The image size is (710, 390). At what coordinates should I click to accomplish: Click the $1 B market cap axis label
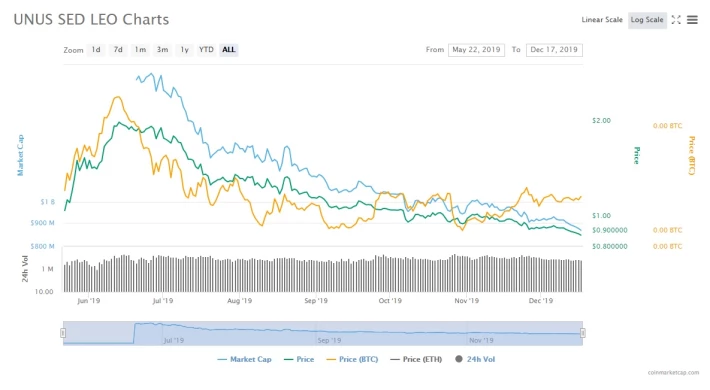point(48,202)
